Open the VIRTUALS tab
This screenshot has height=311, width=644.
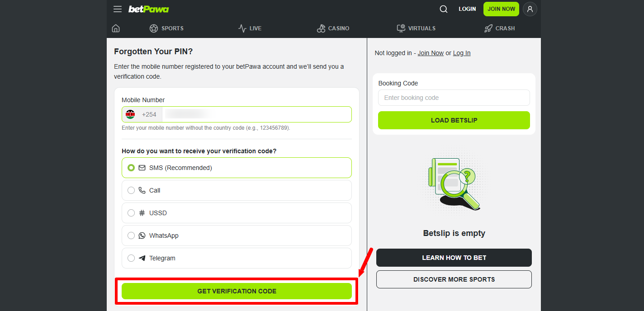[x=416, y=28]
